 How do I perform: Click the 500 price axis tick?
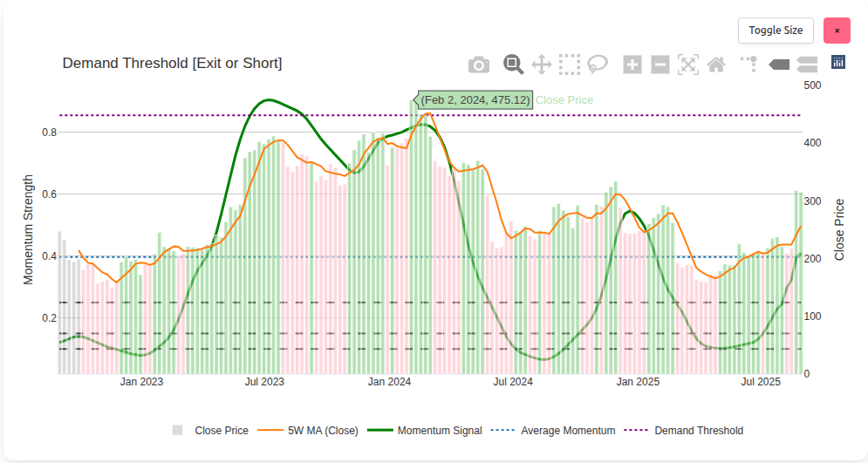point(813,85)
